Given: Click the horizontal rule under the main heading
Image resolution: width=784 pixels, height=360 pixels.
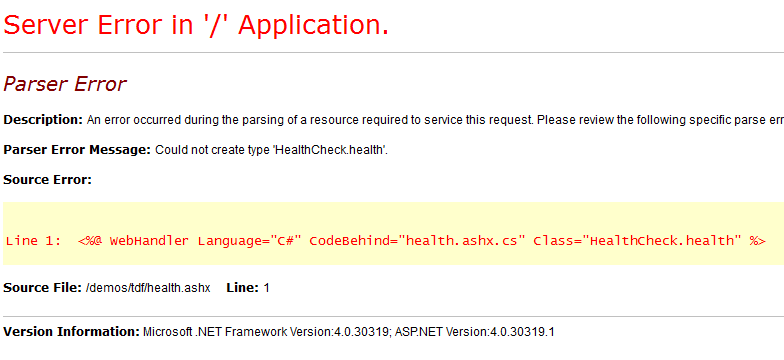Looking at the screenshot, I should tap(394, 52).
